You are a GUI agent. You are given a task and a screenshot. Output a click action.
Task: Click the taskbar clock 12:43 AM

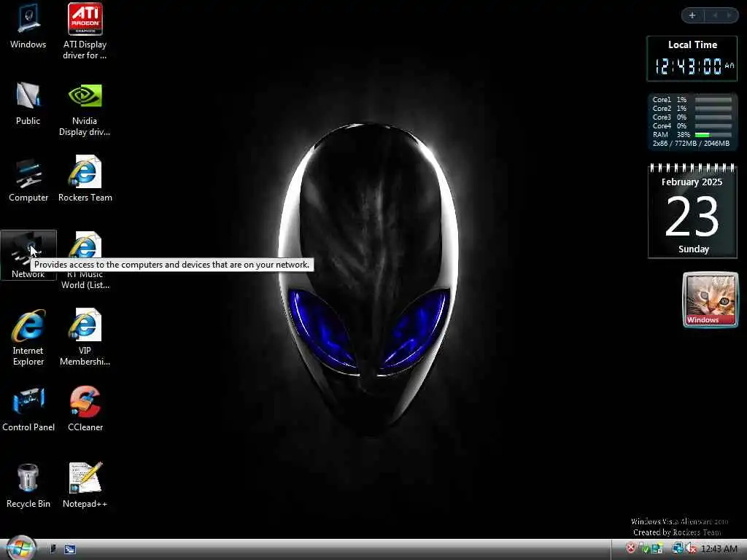click(719, 548)
